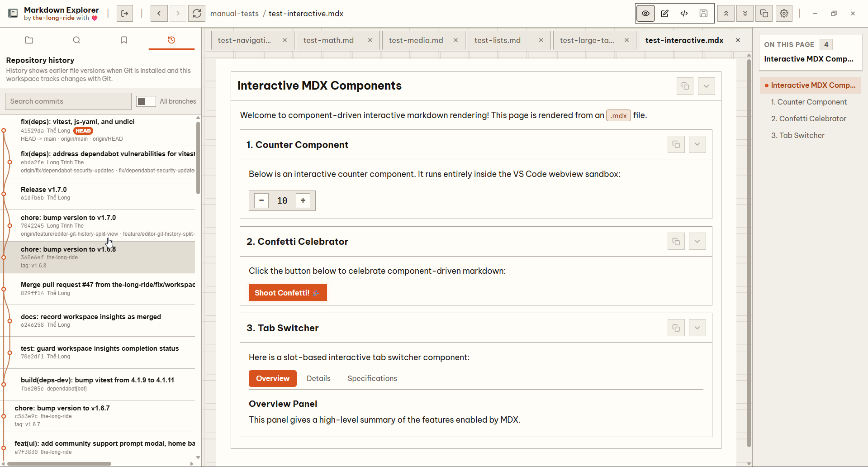Image resolution: width=868 pixels, height=467 pixels.
Task: Close the test-large-ta... tab
Action: 626,40
